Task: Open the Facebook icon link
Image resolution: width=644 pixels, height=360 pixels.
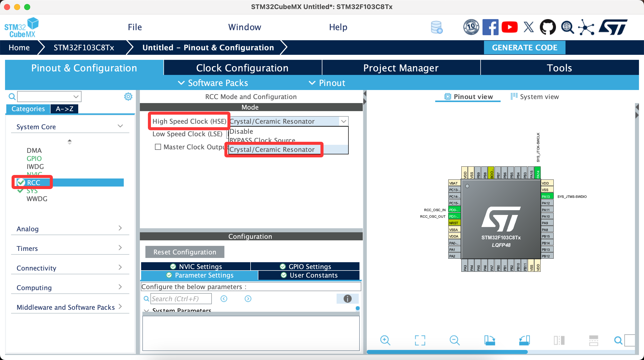Action: pyautogui.click(x=490, y=27)
